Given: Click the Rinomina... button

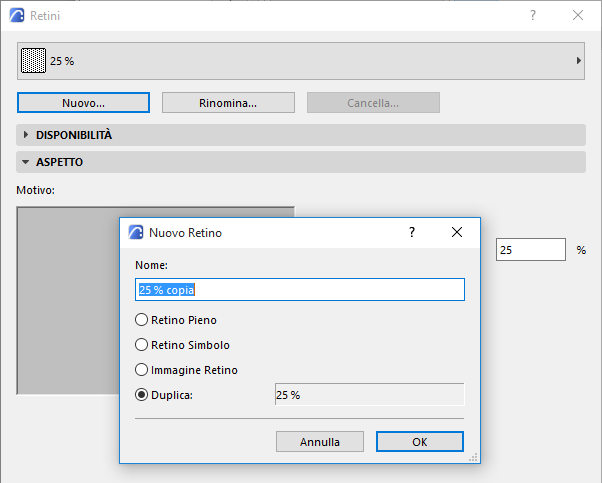Looking at the screenshot, I should pos(228,103).
